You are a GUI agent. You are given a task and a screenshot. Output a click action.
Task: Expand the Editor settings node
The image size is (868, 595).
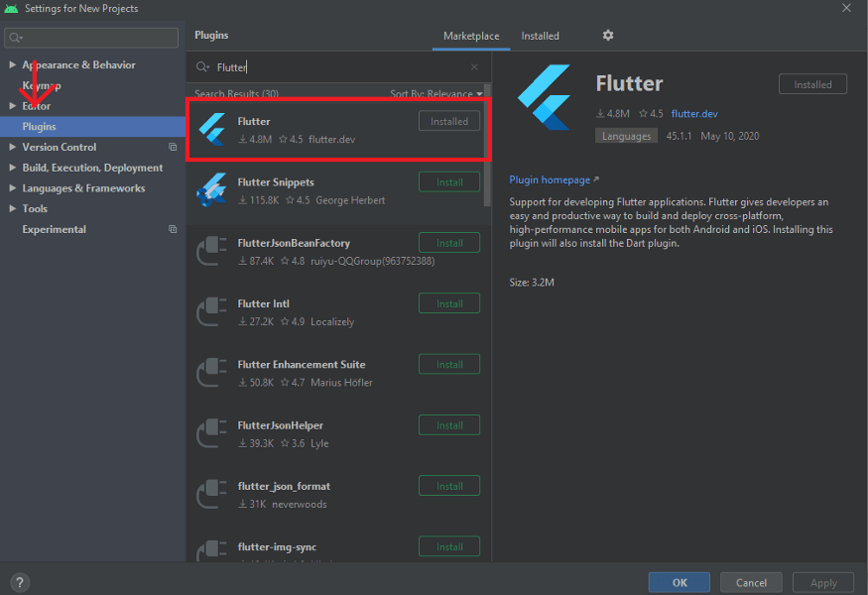[12, 106]
